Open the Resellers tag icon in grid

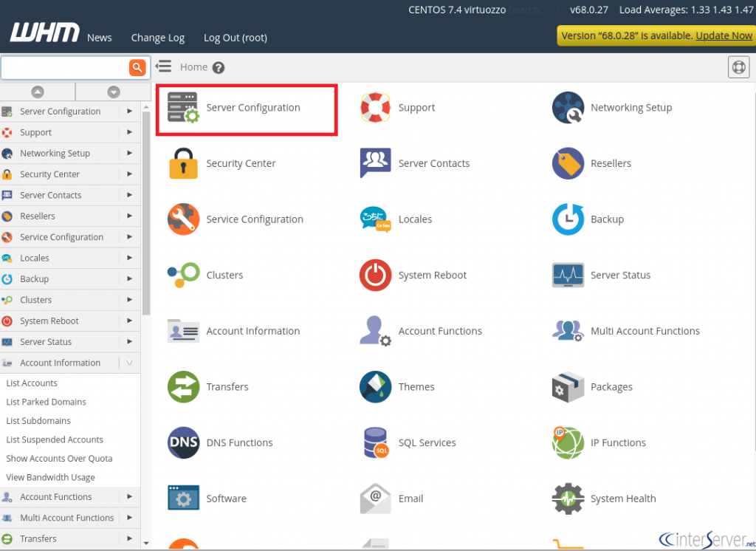[x=568, y=163]
